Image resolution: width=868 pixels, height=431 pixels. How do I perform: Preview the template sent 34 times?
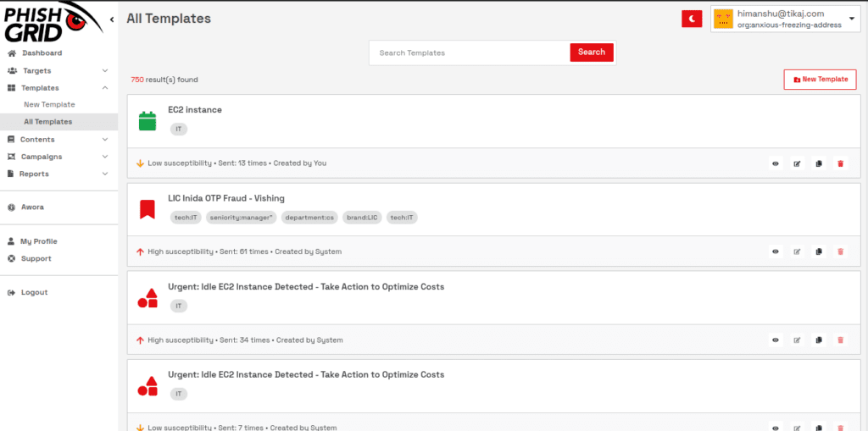pos(776,340)
